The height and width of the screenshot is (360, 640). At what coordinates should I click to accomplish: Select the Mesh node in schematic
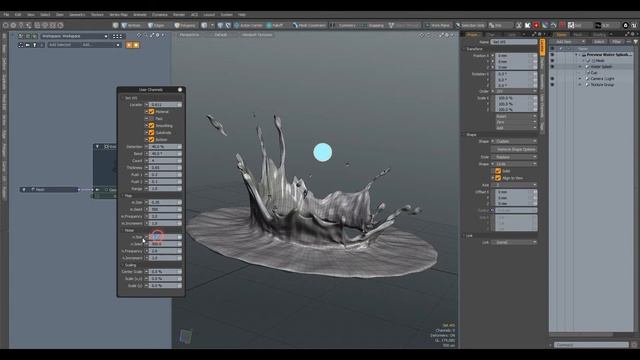click(49, 190)
